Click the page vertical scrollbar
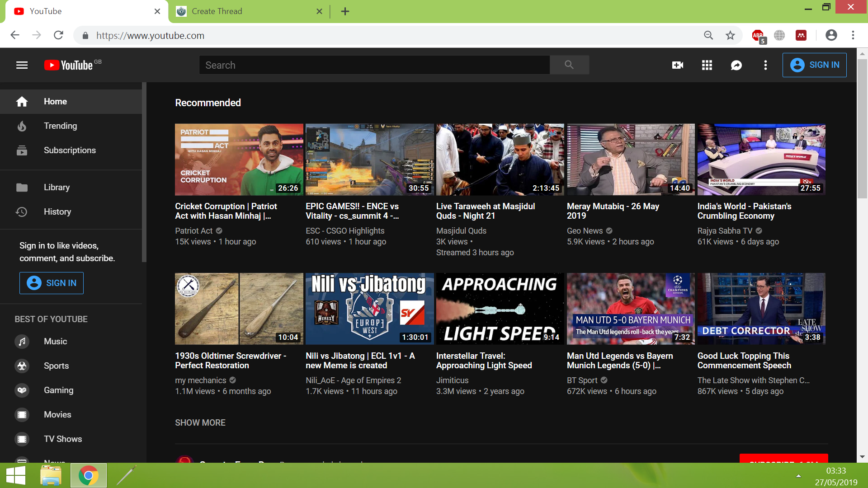This screenshot has height=488, width=868. [x=862, y=129]
